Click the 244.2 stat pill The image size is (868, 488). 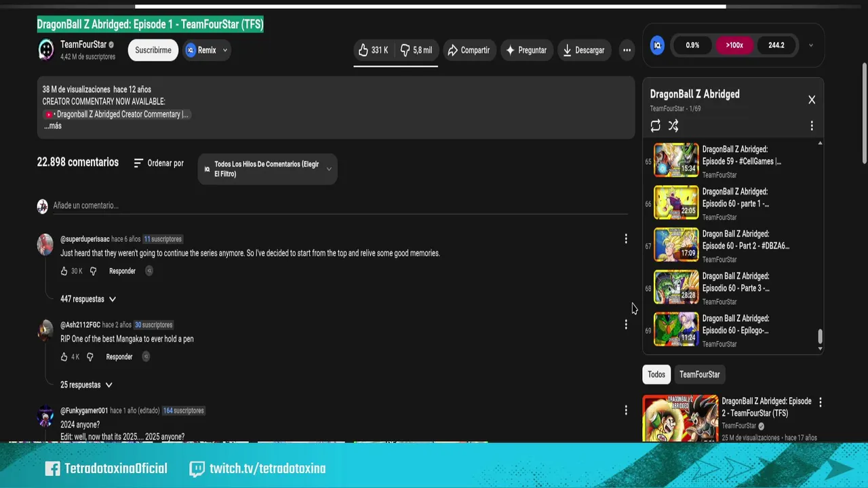(776, 45)
